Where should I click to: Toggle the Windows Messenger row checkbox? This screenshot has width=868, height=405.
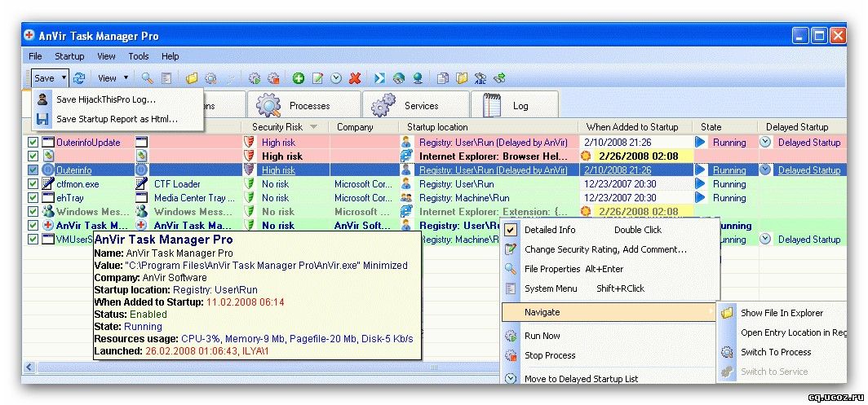[33, 211]
